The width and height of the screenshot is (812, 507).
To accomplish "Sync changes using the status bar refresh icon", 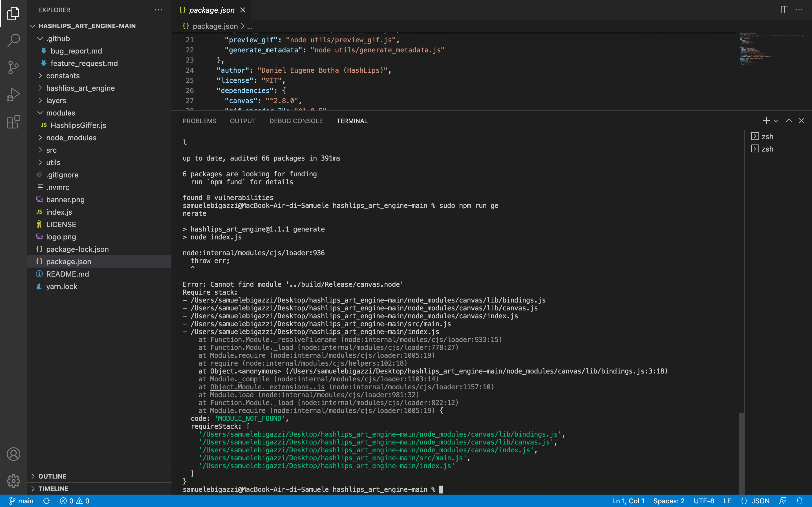I will (x=46, y=501).
